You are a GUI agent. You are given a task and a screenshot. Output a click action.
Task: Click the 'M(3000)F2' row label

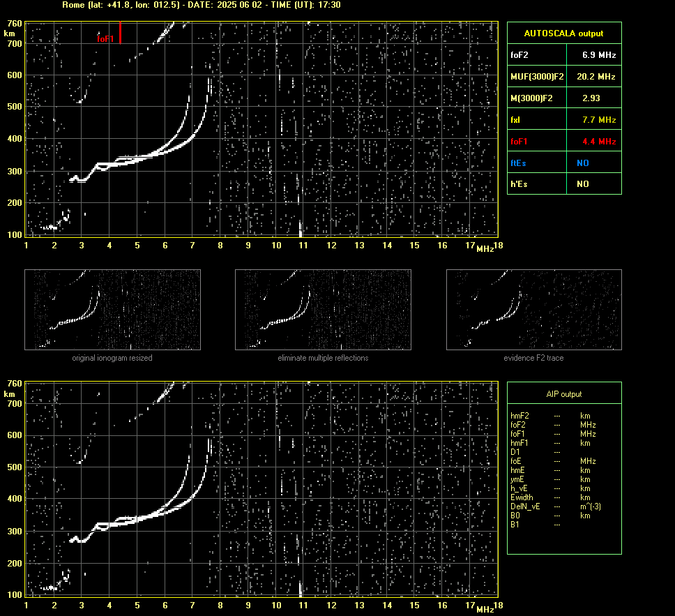(531, 98)
